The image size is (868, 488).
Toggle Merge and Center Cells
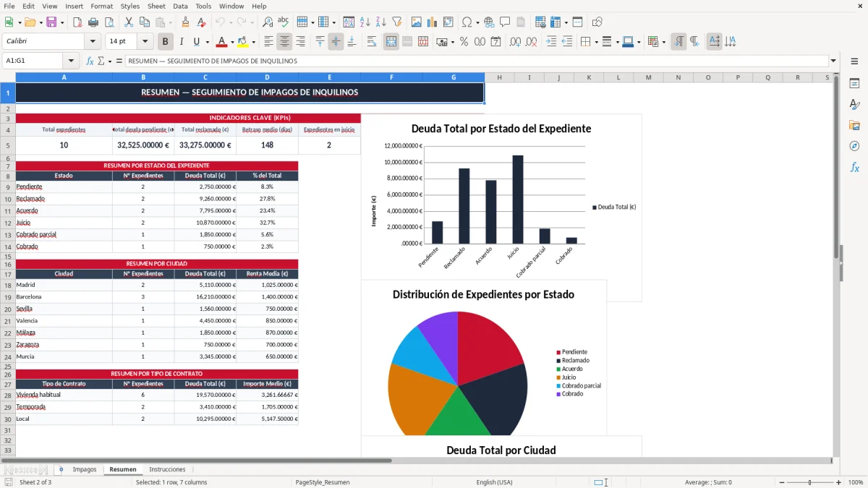coord(391,42)
